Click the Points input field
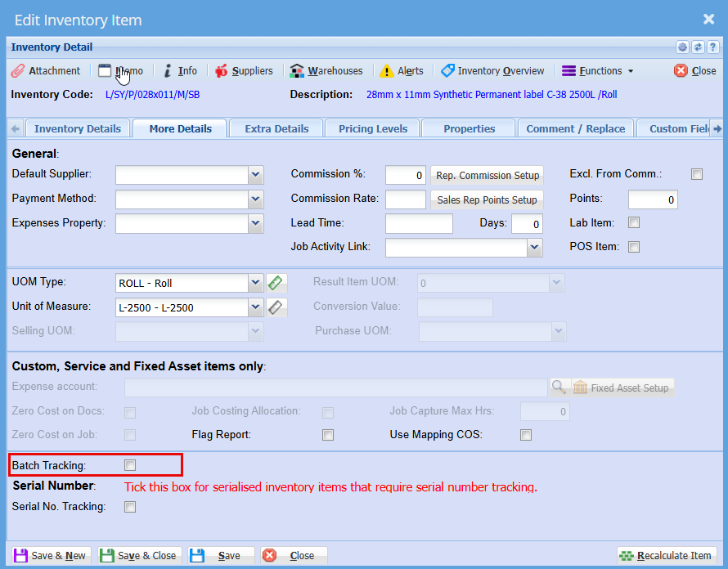The image size is (728, 569). pos(652,199)
